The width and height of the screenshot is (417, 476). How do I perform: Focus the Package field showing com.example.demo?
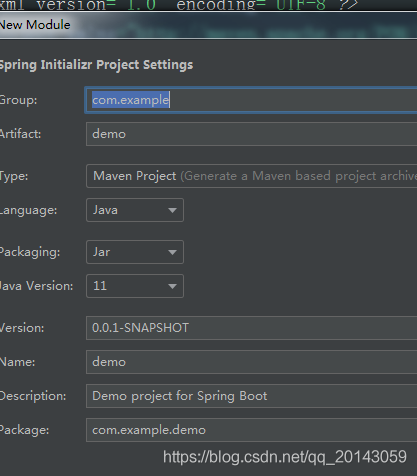click(x=251, y=430)
